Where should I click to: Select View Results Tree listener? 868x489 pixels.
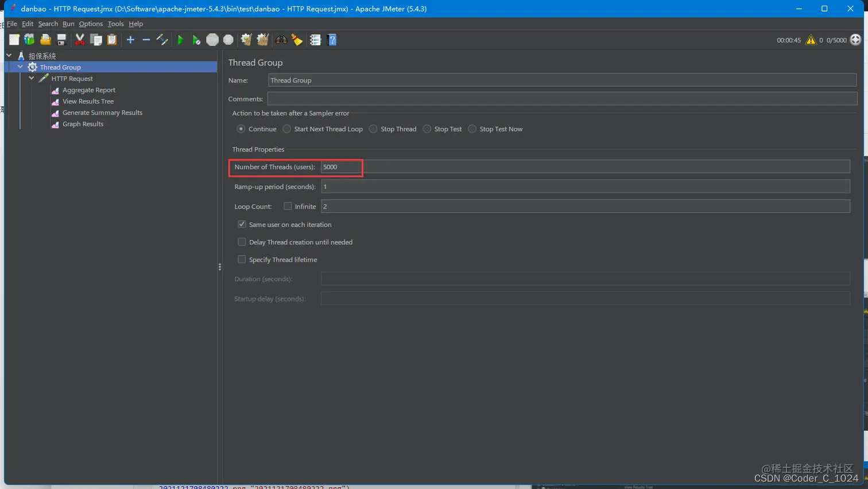tap(88, 101)
